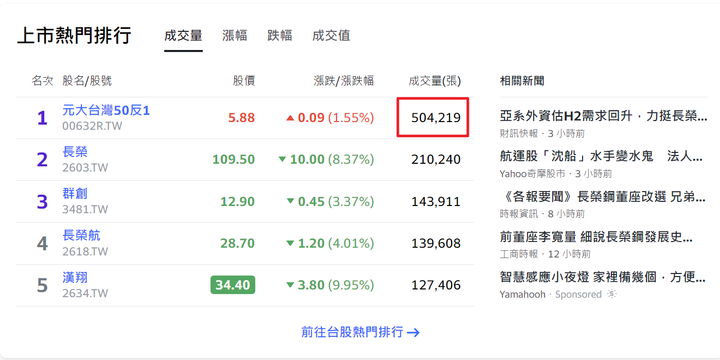Click the 股價 column header
The image size is (720, 360).
pyautogui.click(x=244, y=81)
